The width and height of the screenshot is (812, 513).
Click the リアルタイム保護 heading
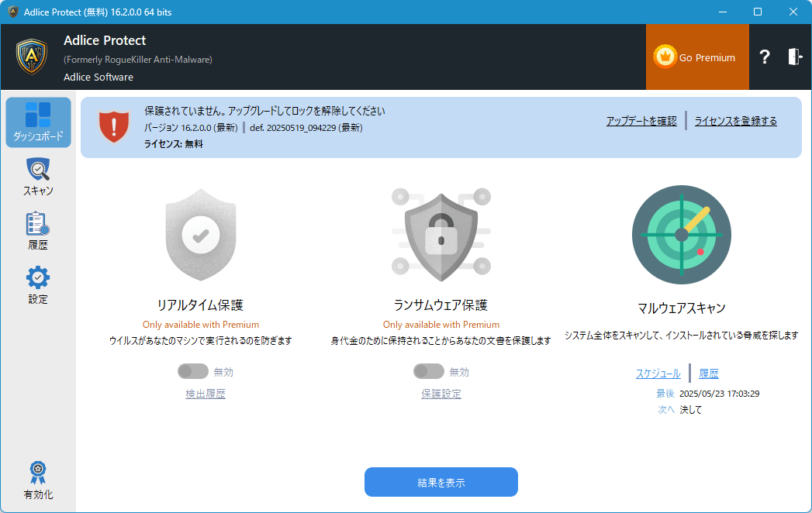pos(200,305)
